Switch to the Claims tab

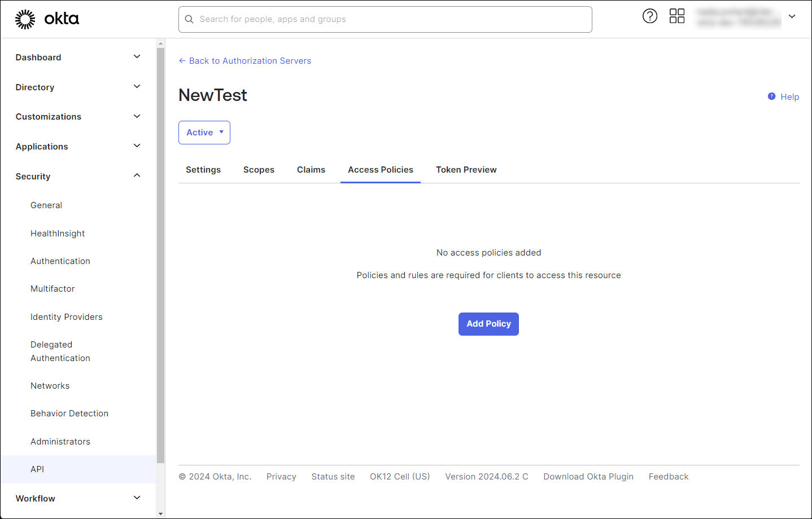tap(311, 170)
